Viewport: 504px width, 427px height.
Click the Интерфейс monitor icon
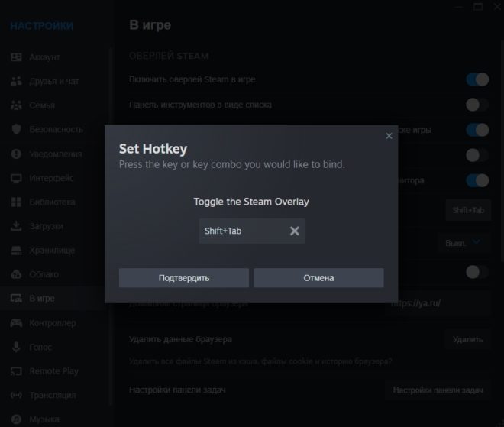[x=16, y=178]
